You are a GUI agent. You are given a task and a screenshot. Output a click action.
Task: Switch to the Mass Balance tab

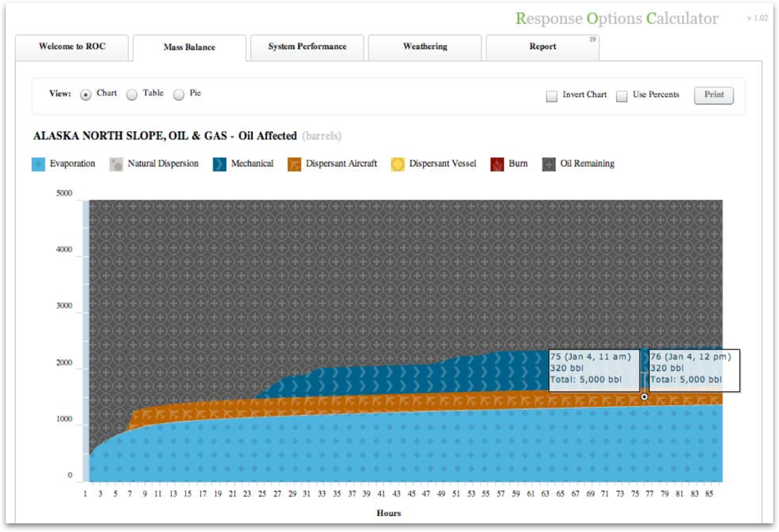click(189, 48)
